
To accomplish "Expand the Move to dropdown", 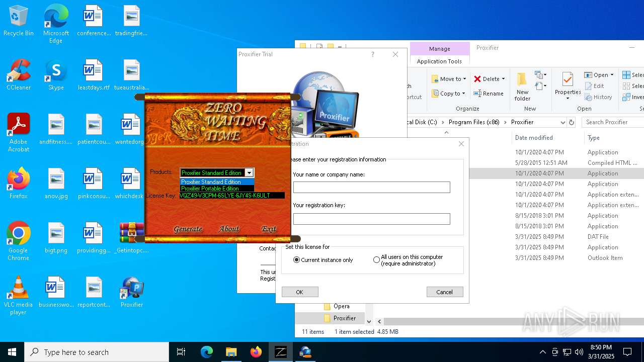I will [464, 79].
